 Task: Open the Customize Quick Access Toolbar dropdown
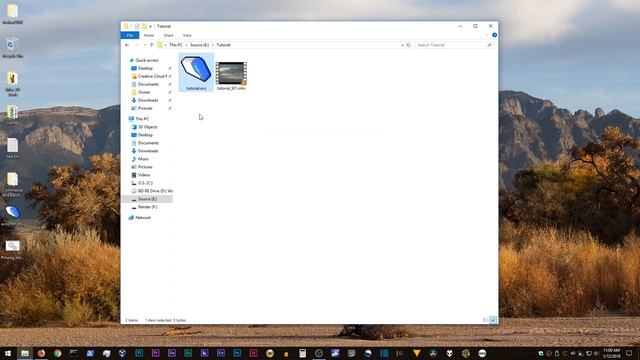tap(151, 27)
